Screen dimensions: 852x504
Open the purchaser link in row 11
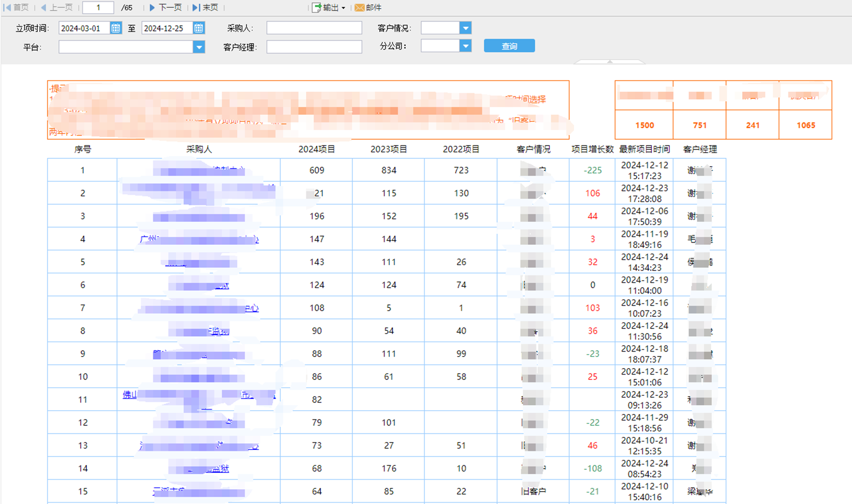coord(199,395)
